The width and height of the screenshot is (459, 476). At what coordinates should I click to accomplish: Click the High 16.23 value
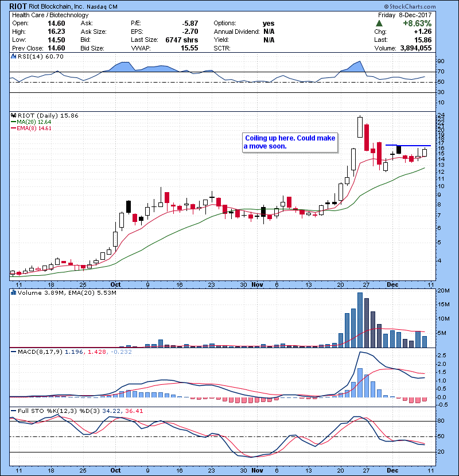click(56, 32)
